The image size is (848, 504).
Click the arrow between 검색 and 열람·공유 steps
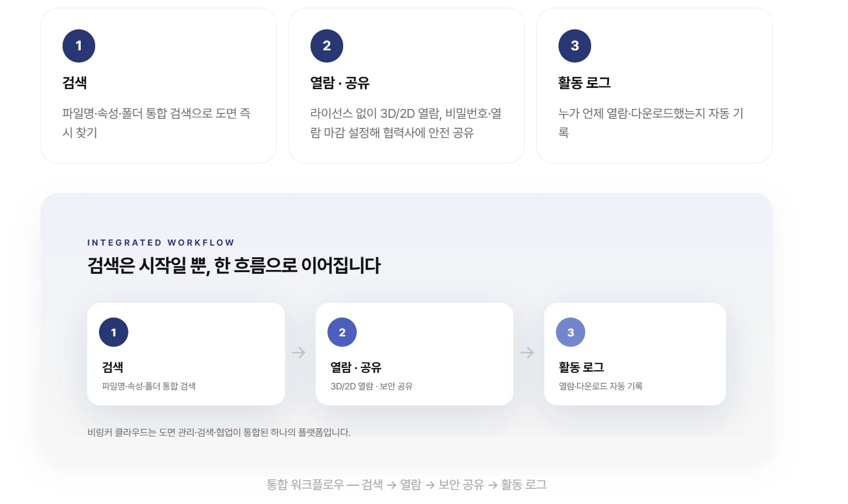point(299,353)
